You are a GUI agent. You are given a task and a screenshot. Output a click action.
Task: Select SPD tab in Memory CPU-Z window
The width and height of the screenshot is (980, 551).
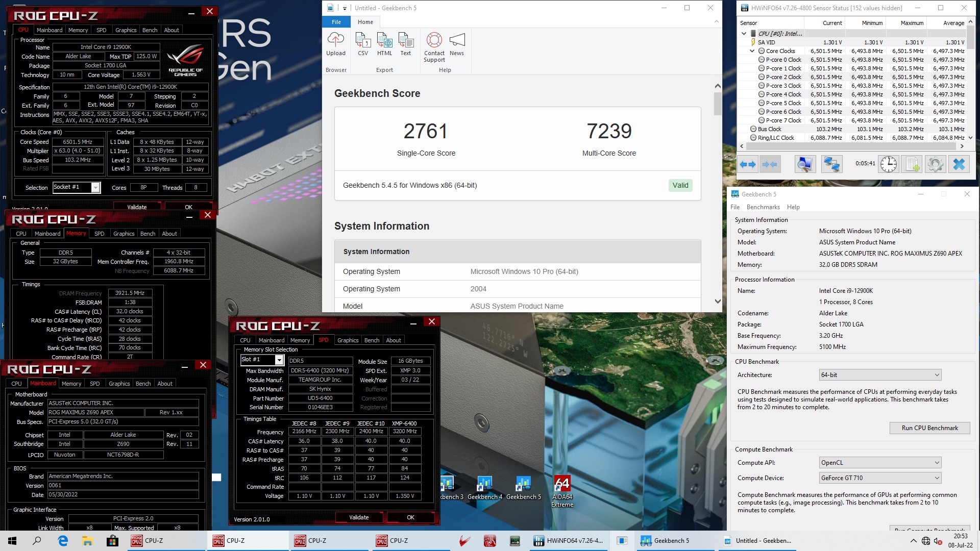100,234
